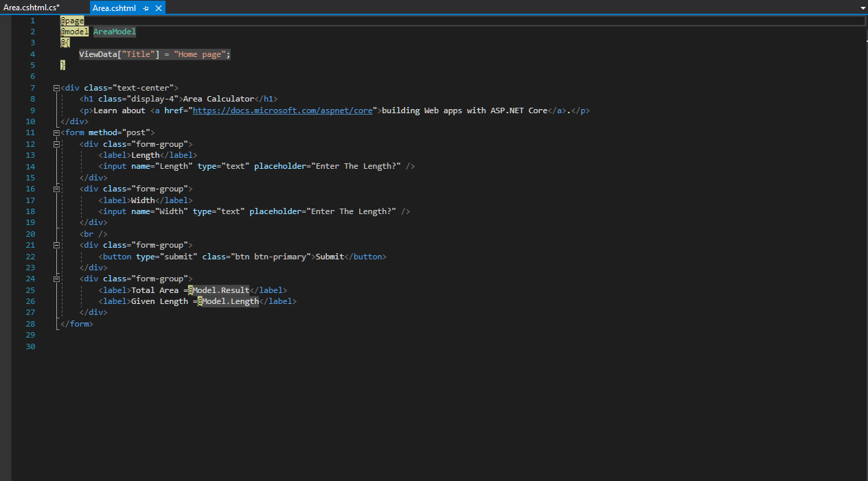Click the name="Length" attribute
This screenshot has width=868, height=481.
pos(161,166)
